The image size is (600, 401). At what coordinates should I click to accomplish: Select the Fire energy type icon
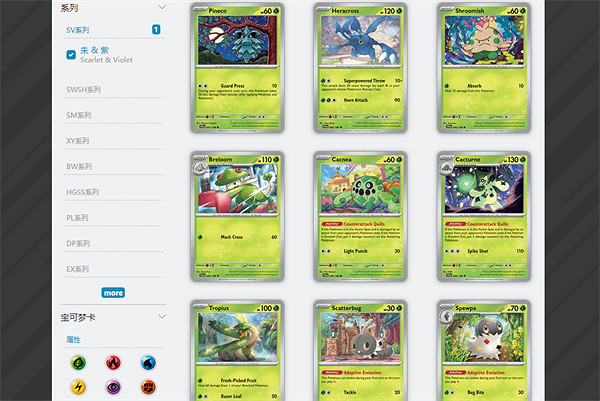click(113, 363)
